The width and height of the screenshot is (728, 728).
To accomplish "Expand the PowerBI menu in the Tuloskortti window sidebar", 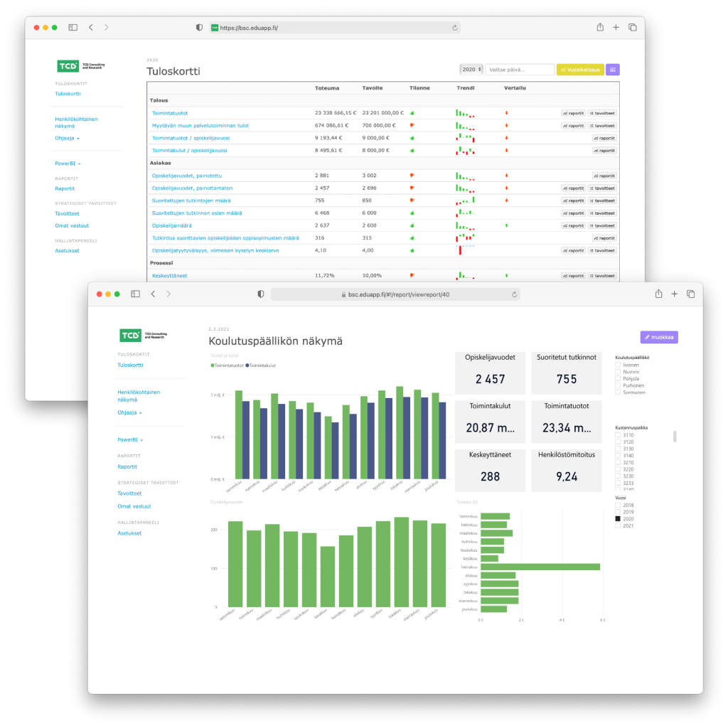I will [68, 164].
